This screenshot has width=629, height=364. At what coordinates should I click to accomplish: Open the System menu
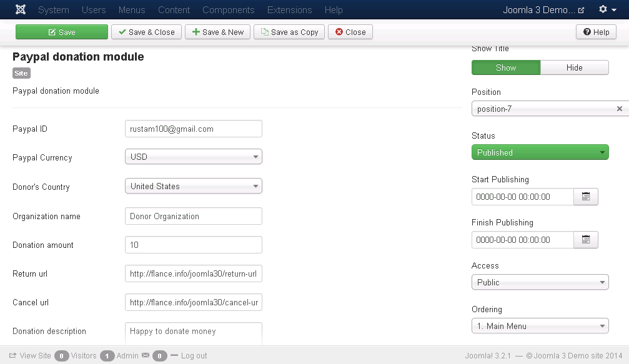coord(54,9)
